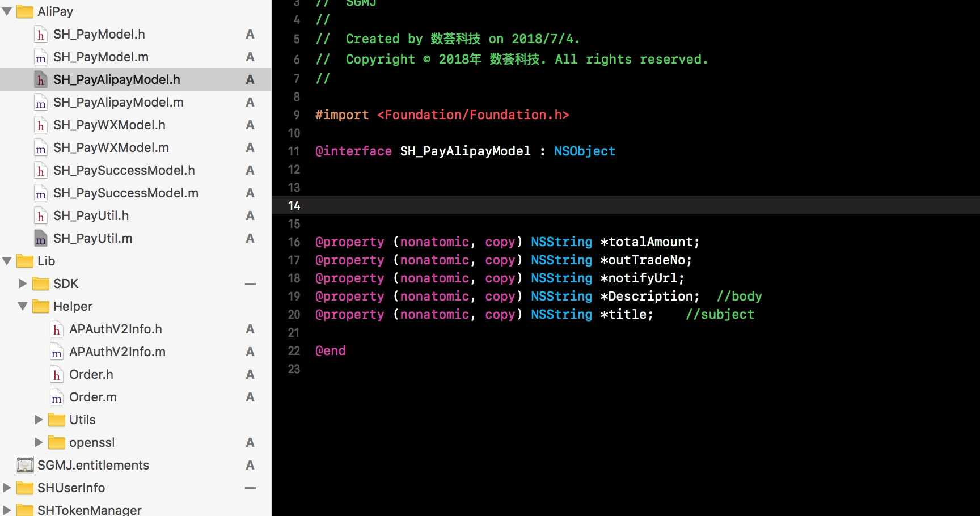Click the APAuthV2Info.m file icon
This screenshot has height=516, width=980.
(x=57, y=352)
